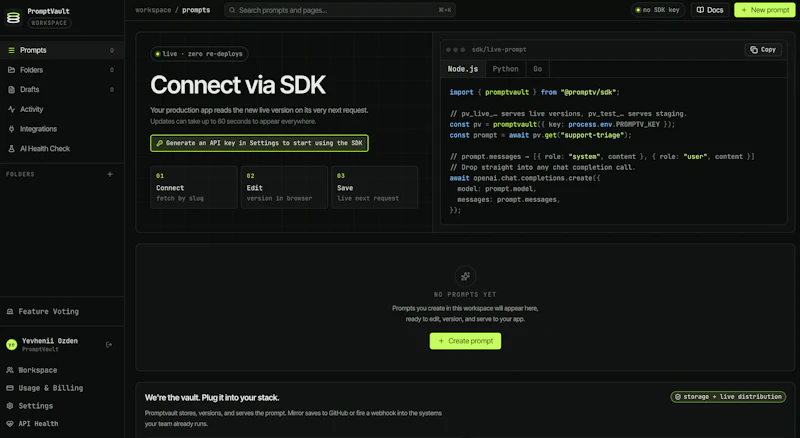Open AI Health Check in the sidebar
Screen dimensions: 800x438
pyautogui.click(x=62, y=149)
